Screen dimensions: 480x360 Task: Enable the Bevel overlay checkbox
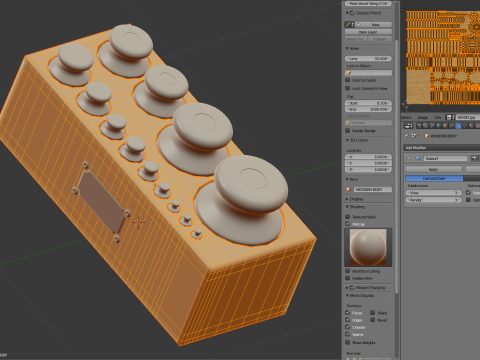[373, 320]
